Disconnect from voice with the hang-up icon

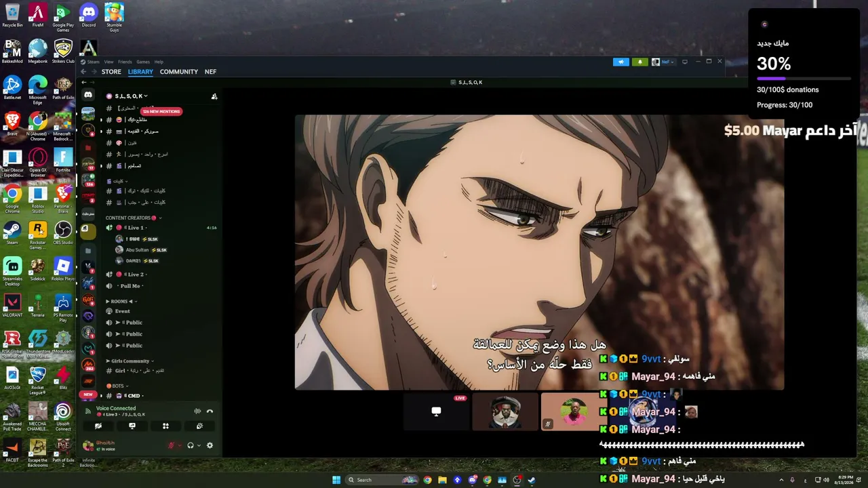pyautogui.click(x=210, y=411)
